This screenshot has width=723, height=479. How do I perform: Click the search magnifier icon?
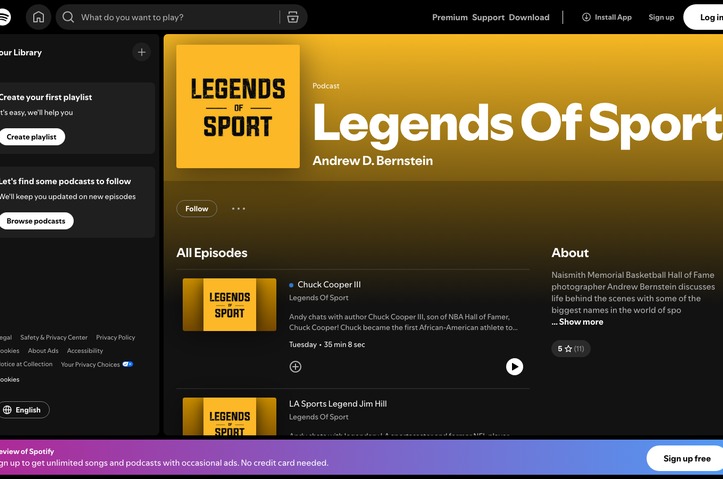click(68, 17)
